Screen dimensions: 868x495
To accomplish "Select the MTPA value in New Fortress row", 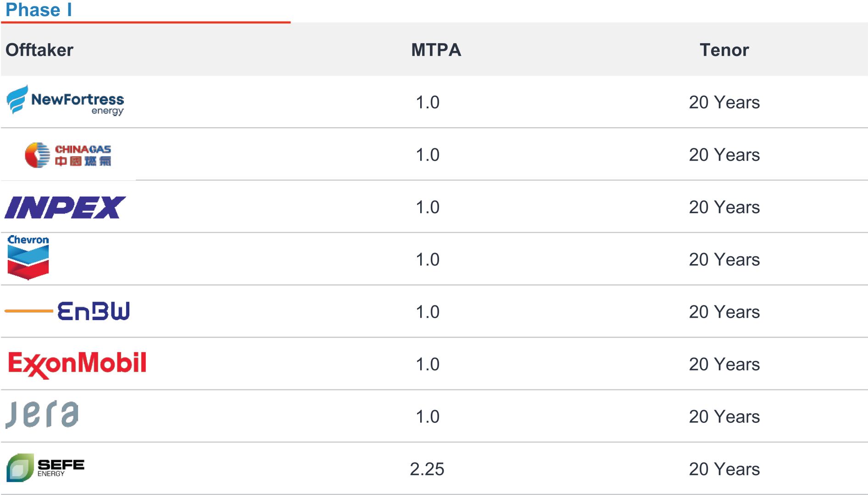I will [x=428, y=102].
